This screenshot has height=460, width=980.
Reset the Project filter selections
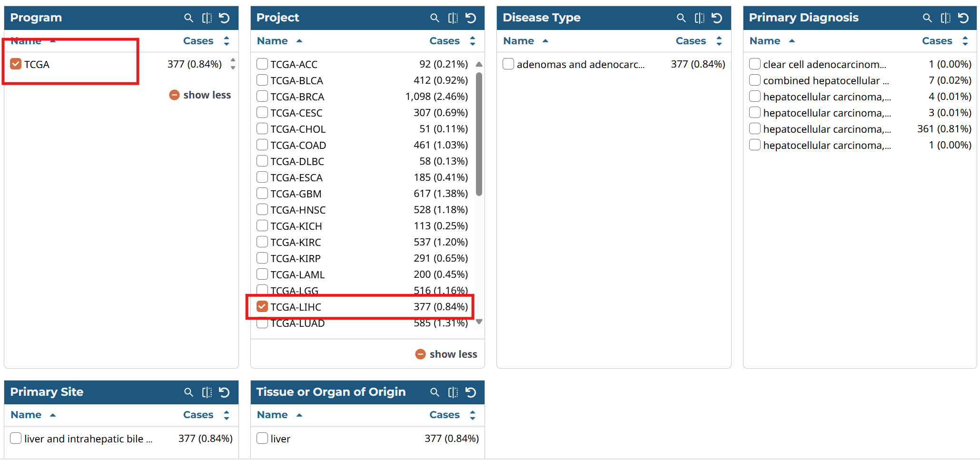tap(471, 18)
